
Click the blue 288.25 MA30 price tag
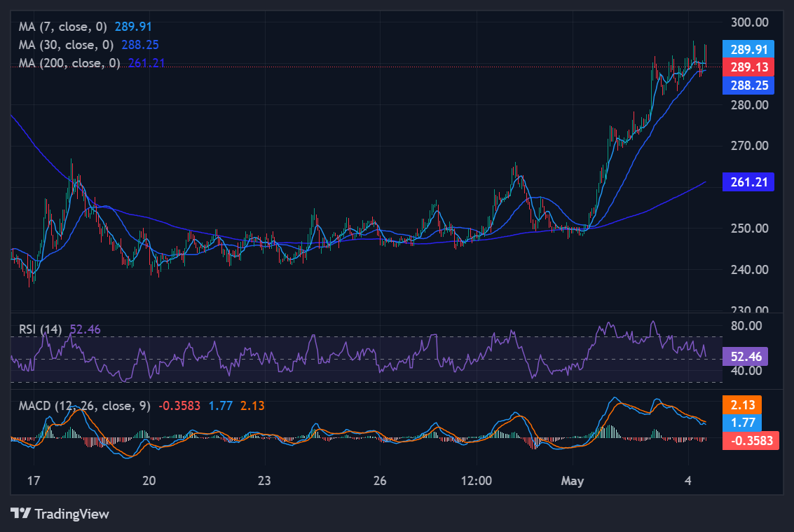748,85
